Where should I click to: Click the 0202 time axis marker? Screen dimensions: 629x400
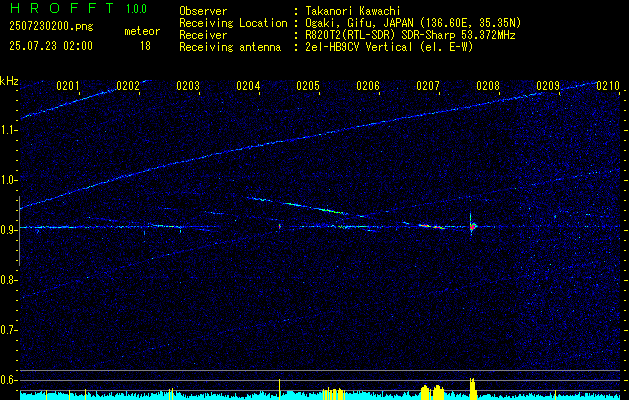[128, 86]
